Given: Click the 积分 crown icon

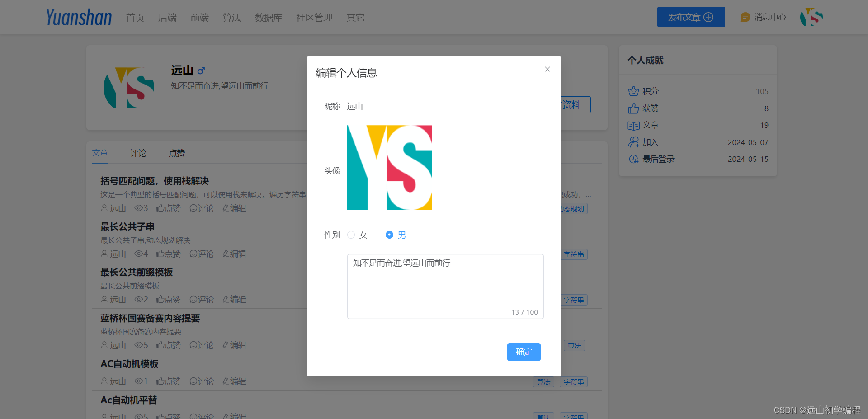Looking at the screenshot, I should point(633,91).
